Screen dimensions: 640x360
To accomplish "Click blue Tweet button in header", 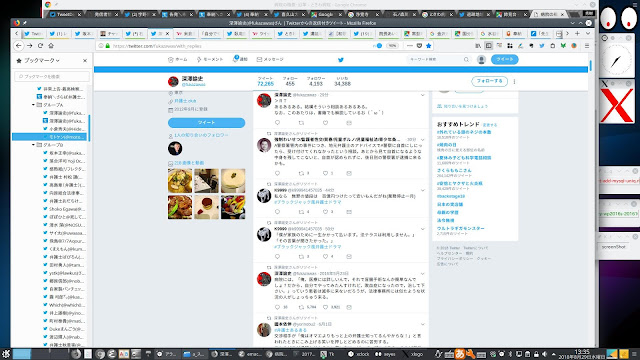I will (x=504, y=60).
